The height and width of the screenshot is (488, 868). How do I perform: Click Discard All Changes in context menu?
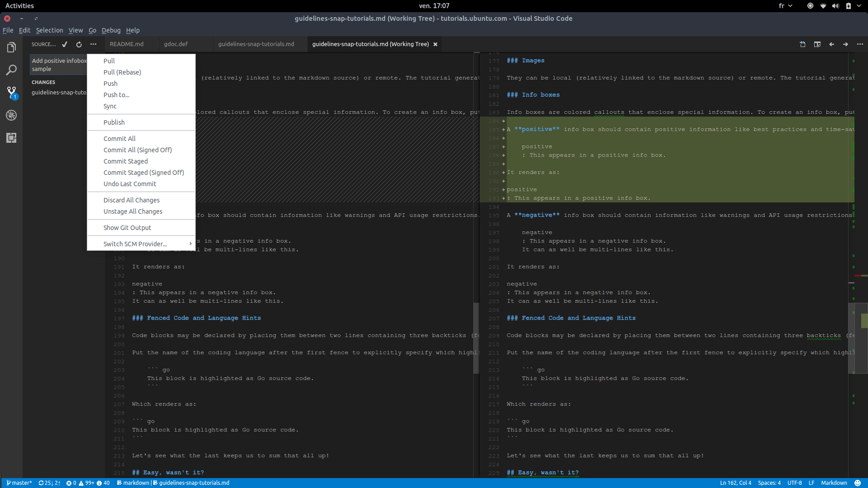[x=131, y=200]
